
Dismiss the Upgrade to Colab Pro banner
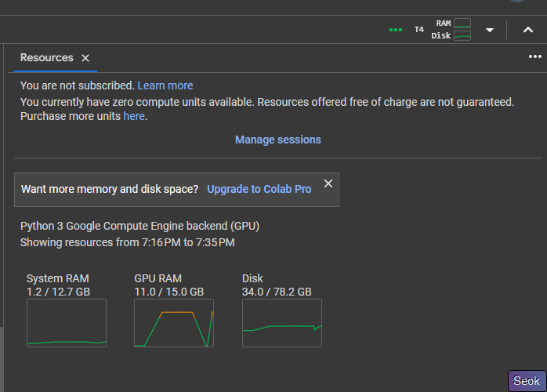[x=328, y=183]
